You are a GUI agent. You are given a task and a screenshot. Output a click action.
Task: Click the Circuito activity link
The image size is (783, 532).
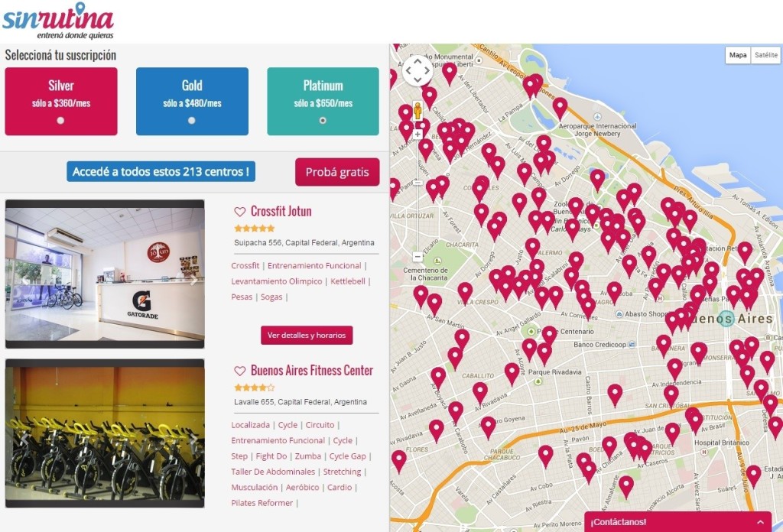(320, 425)
